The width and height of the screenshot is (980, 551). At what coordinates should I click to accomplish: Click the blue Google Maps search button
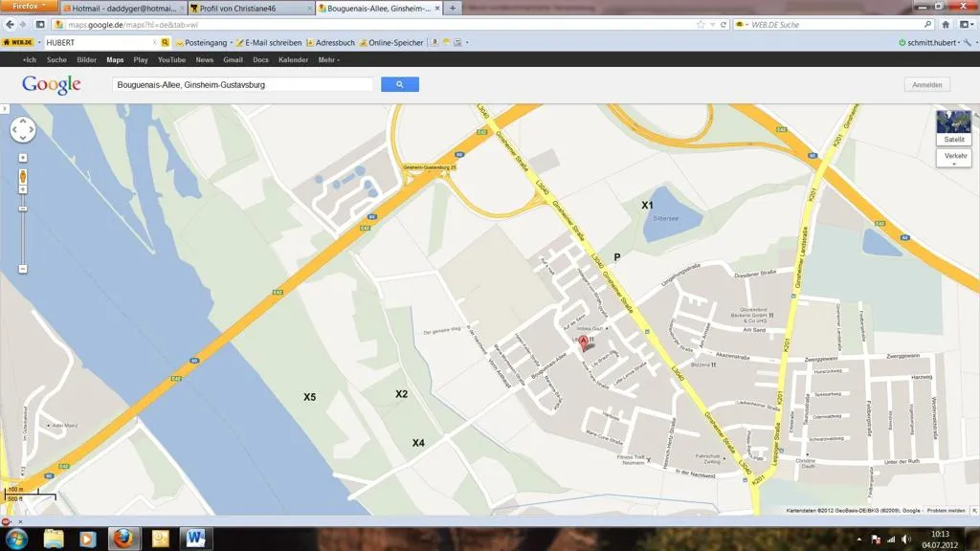pyautogui.click(x=399, y=84)
